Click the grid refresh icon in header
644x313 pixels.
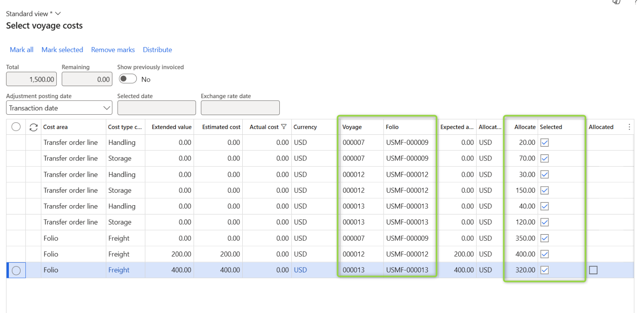click(x=33, y=127)
